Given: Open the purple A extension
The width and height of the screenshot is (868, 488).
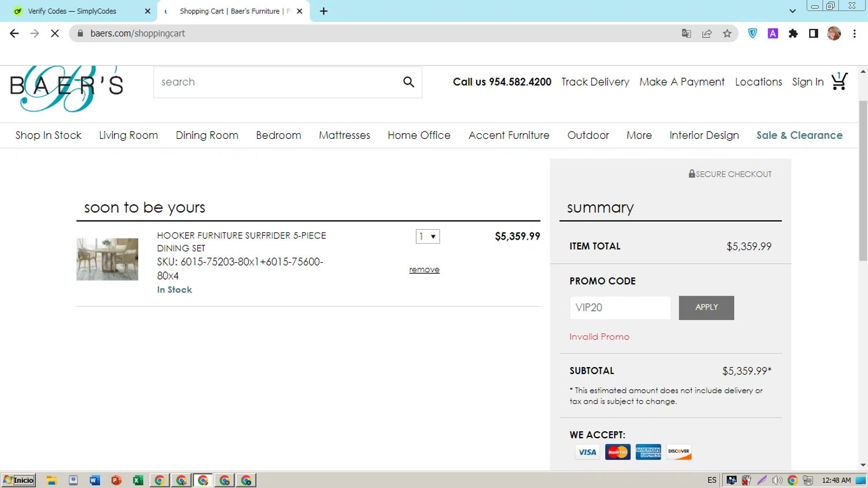Looking at the screenshot, I should pos(773,34).
